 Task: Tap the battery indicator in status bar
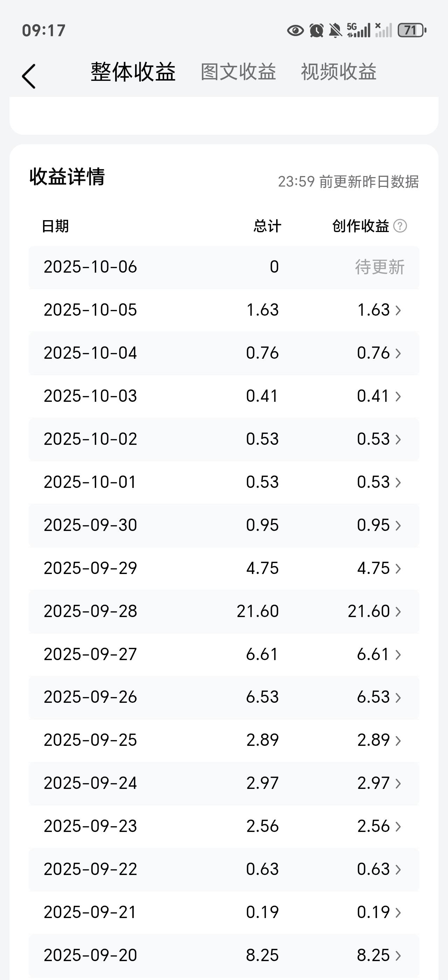click(412, 30)
